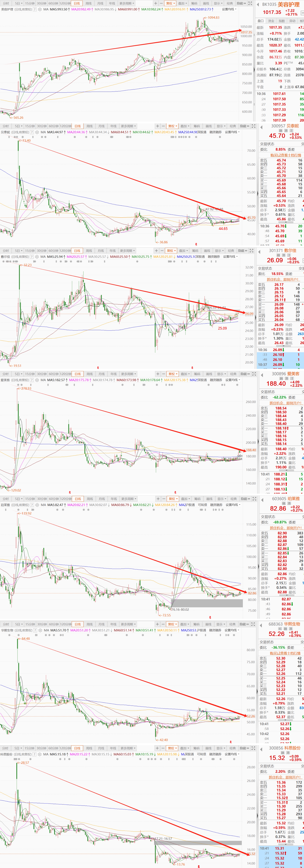Toggle 经典 mode in 美容护理 chart toolbar

click(230, 3)
